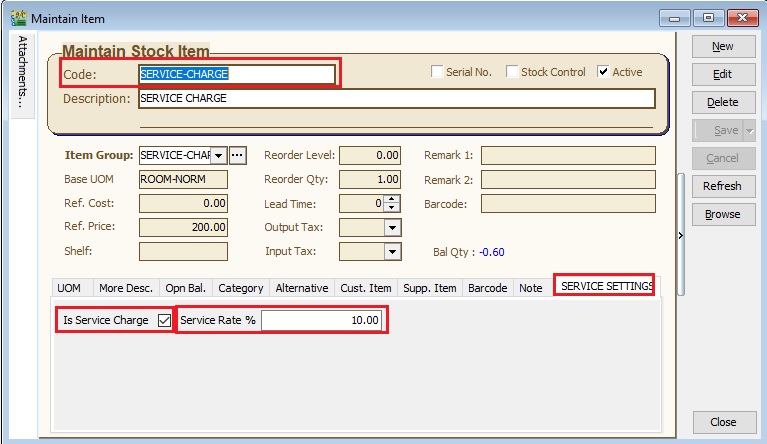Open the Input Tax dropdown
This screenshot has width=767, height=444.
point(393,252)
